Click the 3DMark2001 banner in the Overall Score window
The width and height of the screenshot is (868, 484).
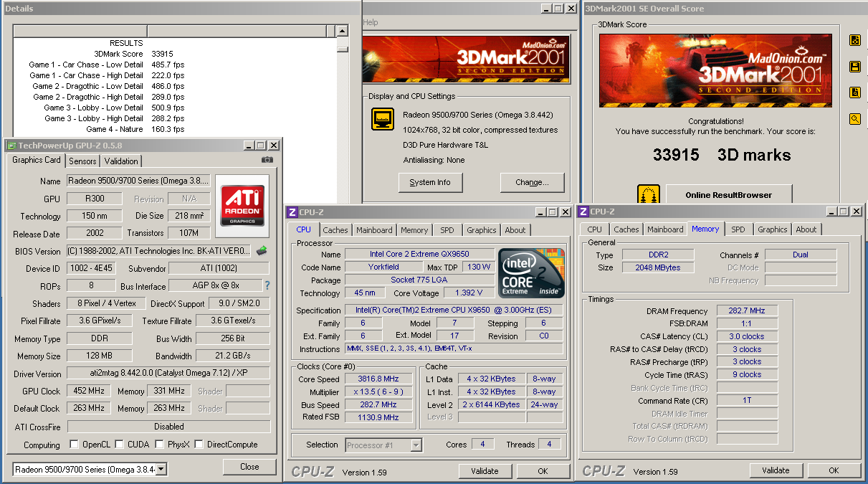(x=716, y=71)
